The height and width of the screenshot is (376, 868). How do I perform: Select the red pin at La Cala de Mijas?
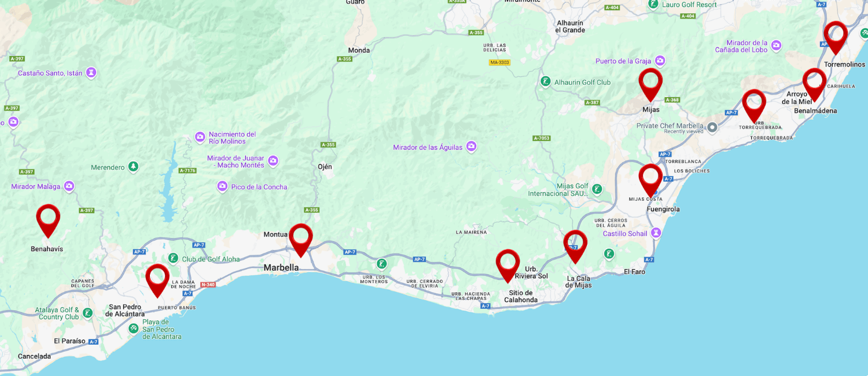[575, 246]
